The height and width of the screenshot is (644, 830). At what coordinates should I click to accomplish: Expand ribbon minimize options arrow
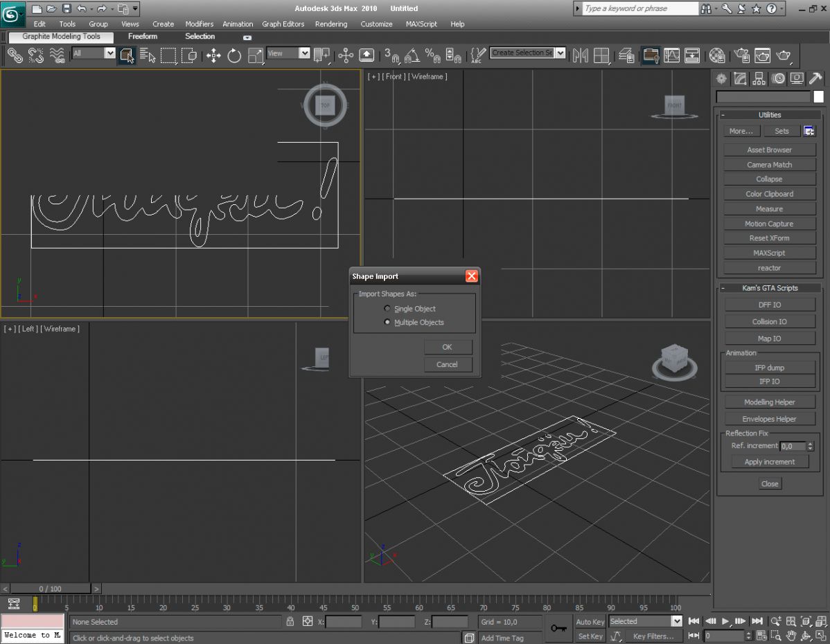tap(247, 37)
